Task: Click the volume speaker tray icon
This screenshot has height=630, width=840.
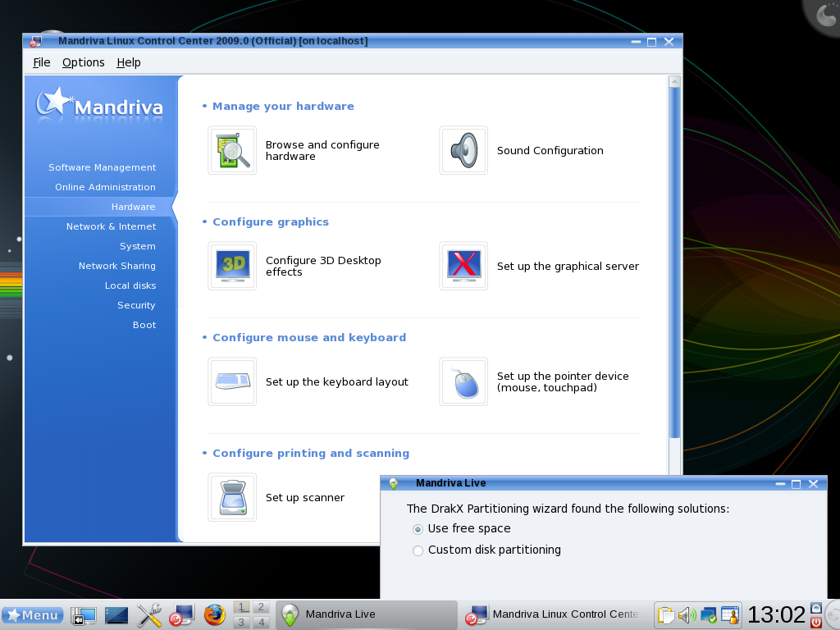Action: (687, 615)
